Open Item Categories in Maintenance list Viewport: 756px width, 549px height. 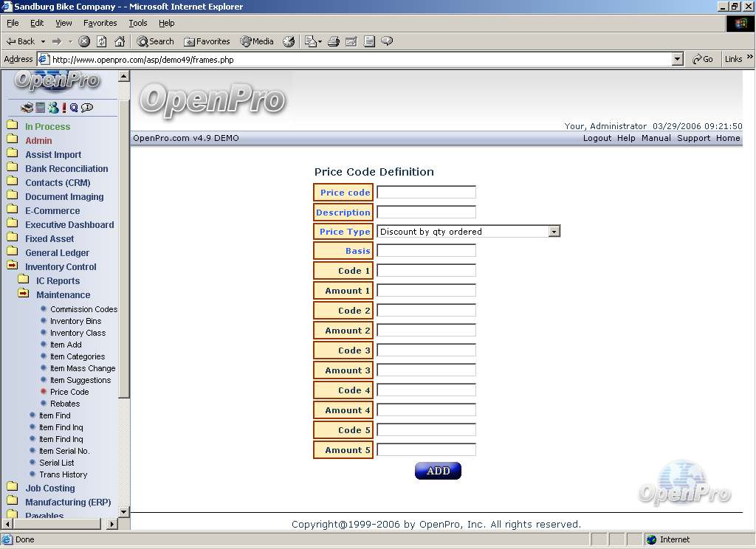coord(77,356)
